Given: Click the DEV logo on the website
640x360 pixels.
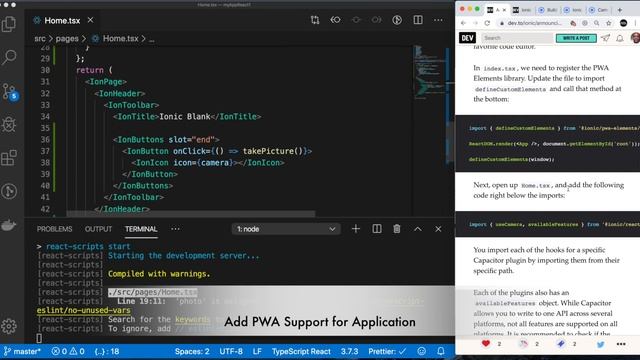Looking at the screenshot, I should coord(467,38).
